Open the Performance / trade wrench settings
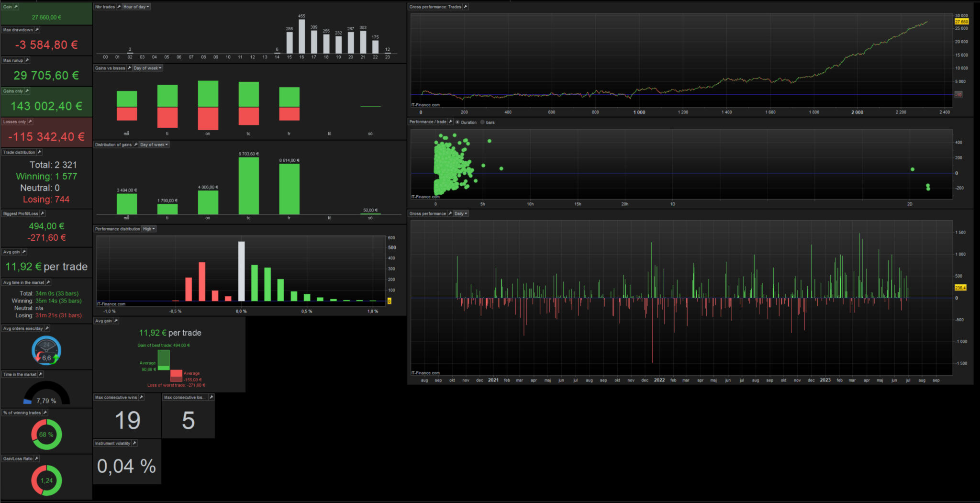The width and height of the screenshot is (980, 503). coord(450,122)
